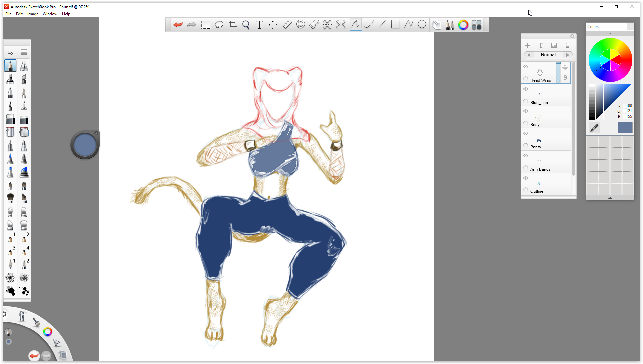This screenshot has height=364, width=643.
Task: Collapse the Colors panel bottom arrow
Action: [x=610, y=198]
